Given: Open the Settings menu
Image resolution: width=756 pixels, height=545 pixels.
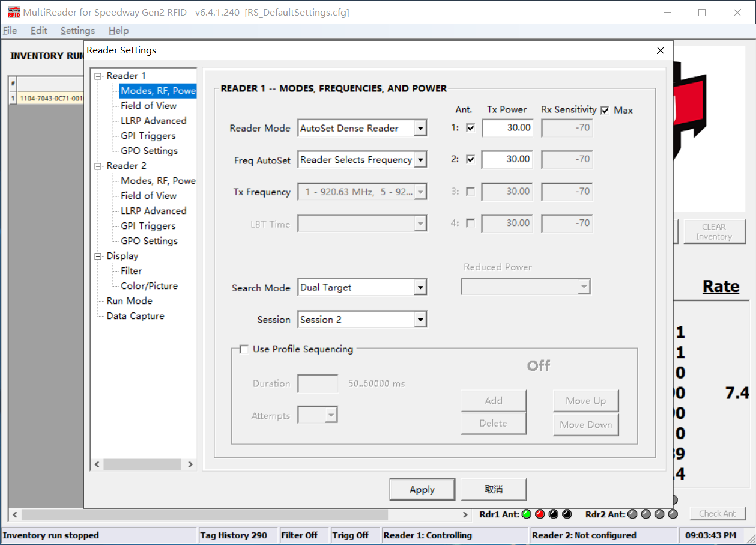Looking at the screenshot, I should tap(77, 31).
